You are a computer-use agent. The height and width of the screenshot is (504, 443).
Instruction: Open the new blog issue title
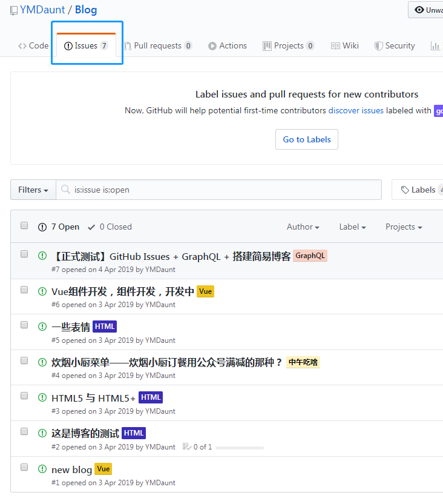coord(71,469)
